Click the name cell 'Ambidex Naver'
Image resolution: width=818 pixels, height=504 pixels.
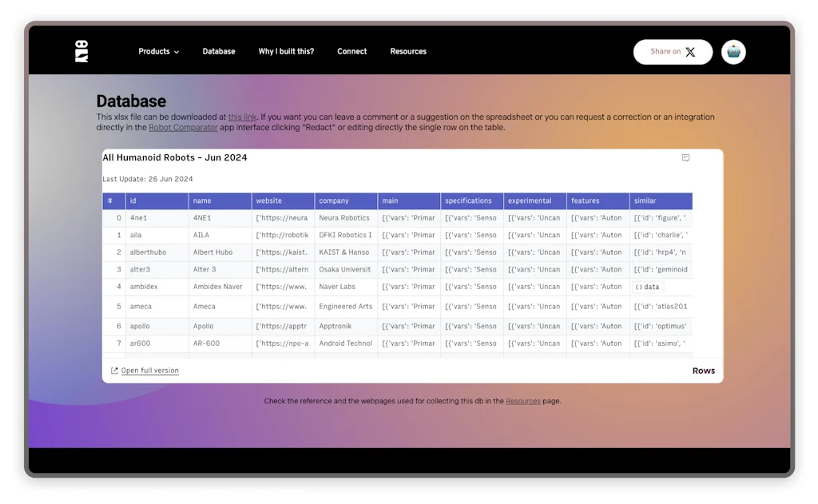220,287
